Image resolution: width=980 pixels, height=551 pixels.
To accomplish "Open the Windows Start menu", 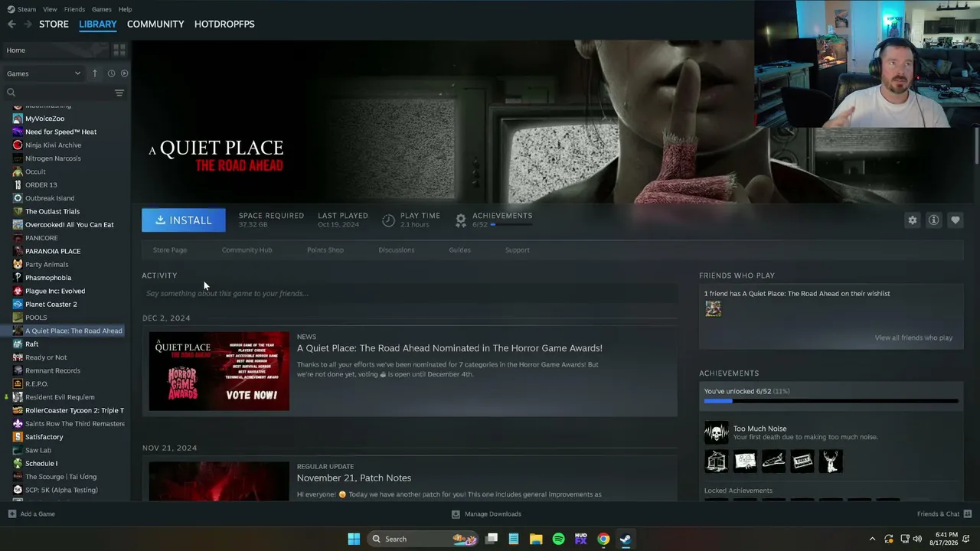I will (354, 539).
